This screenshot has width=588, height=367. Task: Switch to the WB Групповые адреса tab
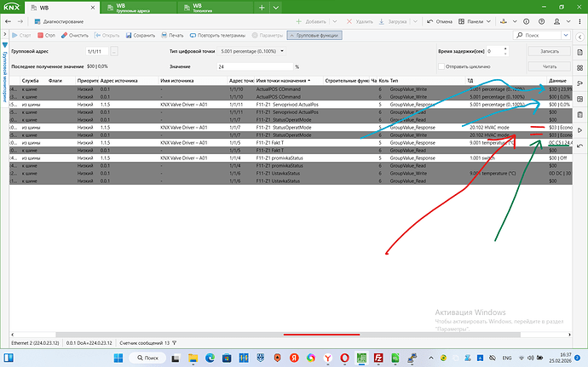(x=138, y=8)
